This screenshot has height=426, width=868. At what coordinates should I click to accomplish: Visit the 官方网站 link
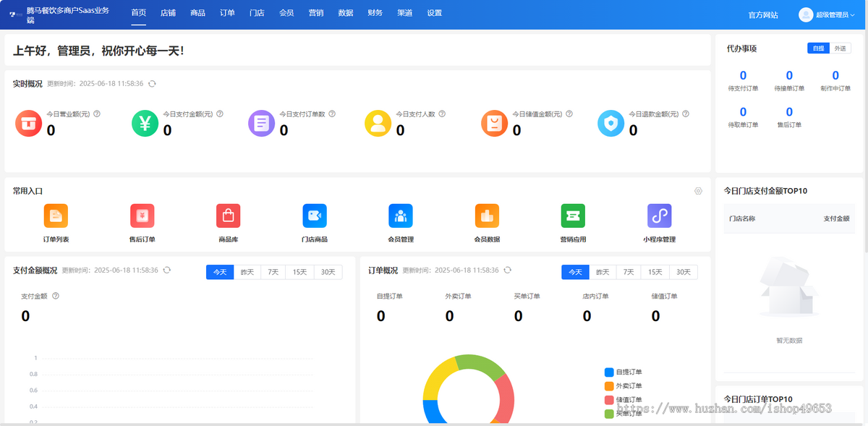(x=763, y=14)
